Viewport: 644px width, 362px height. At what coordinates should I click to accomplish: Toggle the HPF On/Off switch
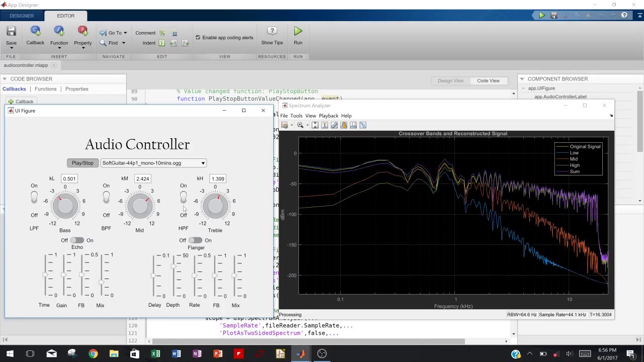183,198
